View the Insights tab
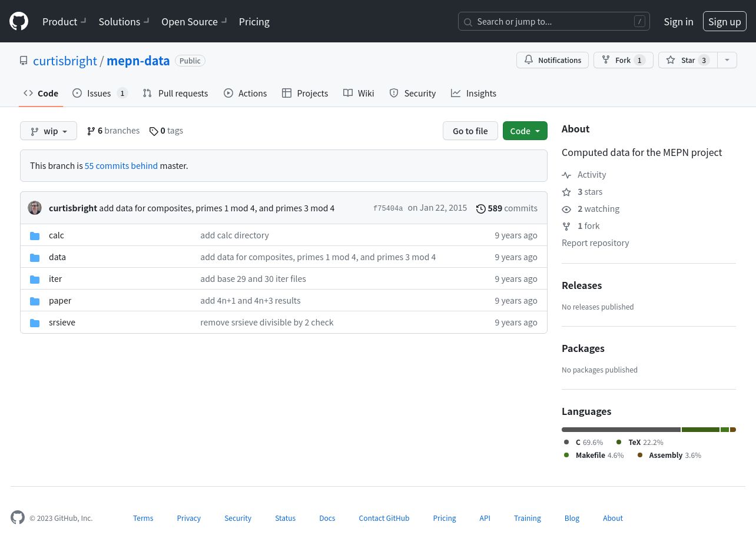Screen dimensions: 756x555 click(473, 93)
